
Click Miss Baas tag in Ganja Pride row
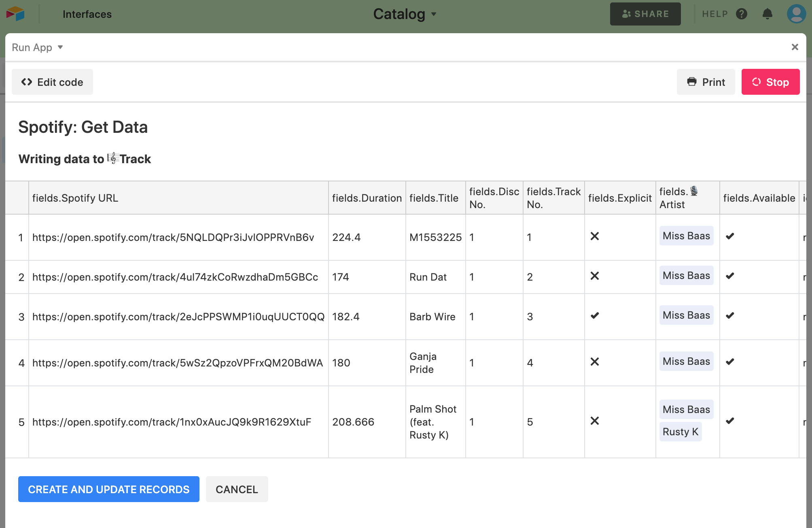pos(686,361)
